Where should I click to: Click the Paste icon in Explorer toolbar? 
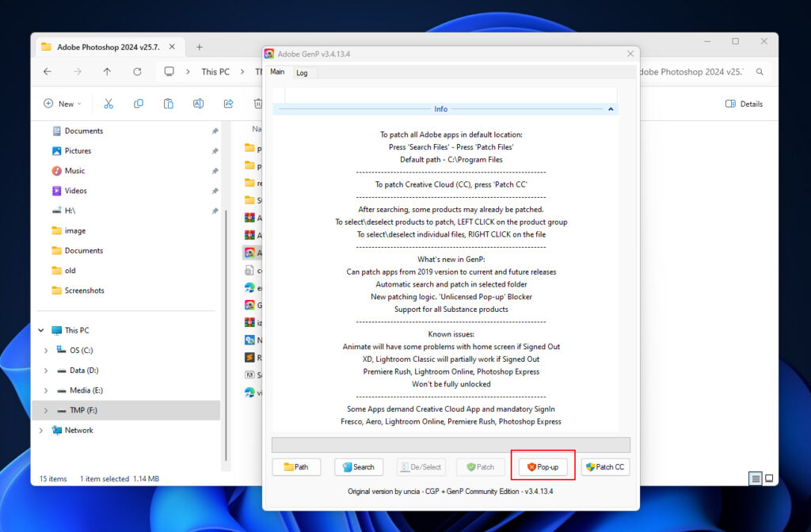point(168,103)
